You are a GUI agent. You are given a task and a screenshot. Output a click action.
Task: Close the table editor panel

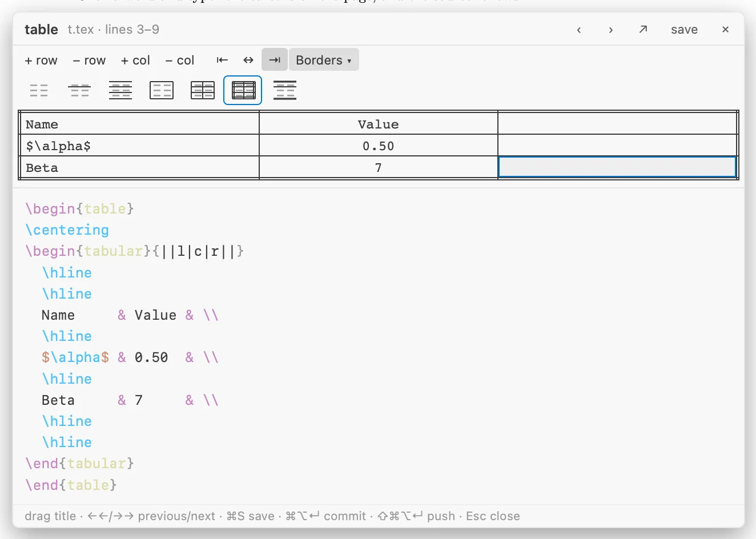click(x=725, y=29)
